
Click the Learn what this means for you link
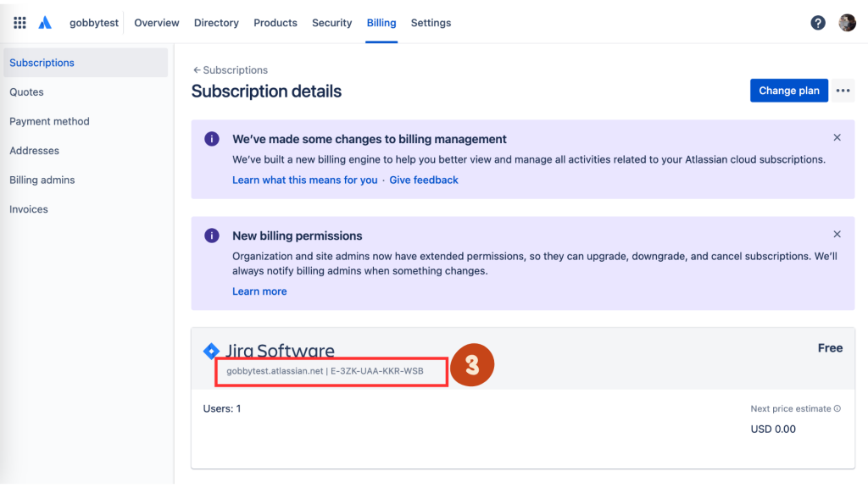tap(305, 180)
